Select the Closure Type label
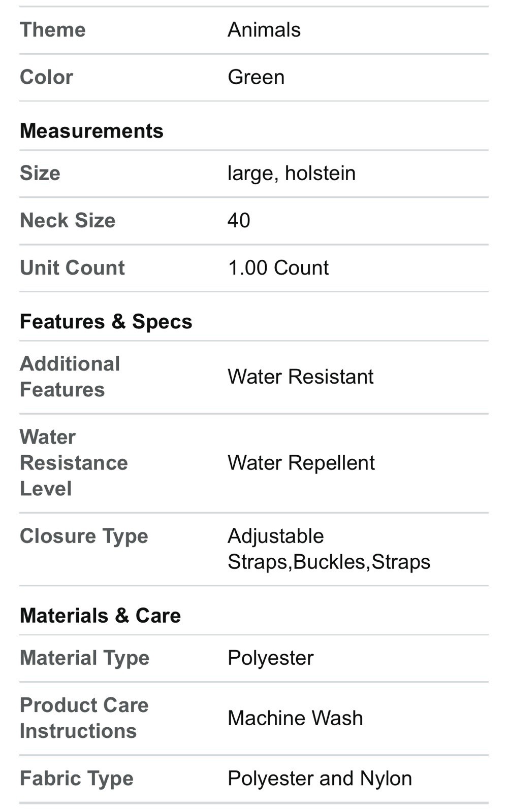508x812 pixels. 84,536
